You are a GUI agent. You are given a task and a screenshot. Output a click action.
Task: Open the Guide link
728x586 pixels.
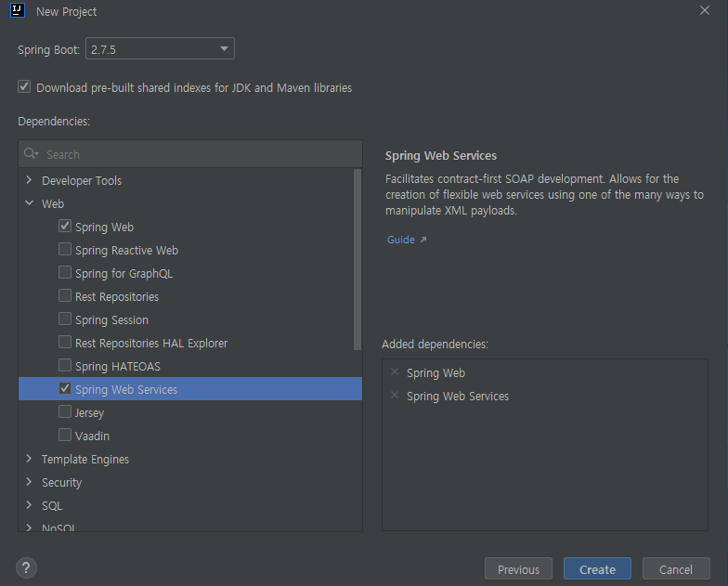[x=401, y=240]
